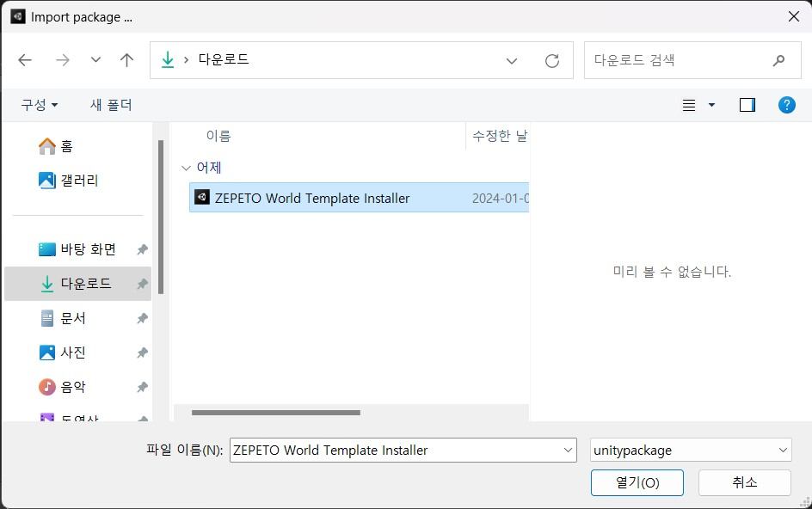This screenshot has width=812, height=509.
Task: Open help with the question mark icon
Action: 786,105
